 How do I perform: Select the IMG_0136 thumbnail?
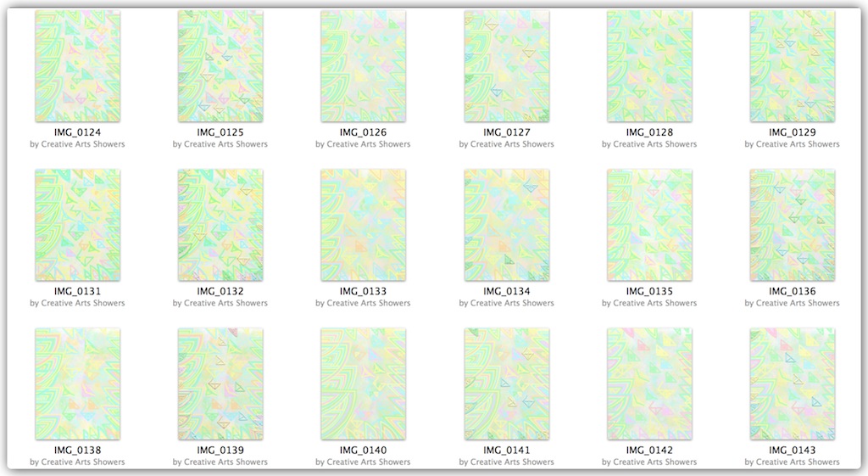click(x=793, y=225)
